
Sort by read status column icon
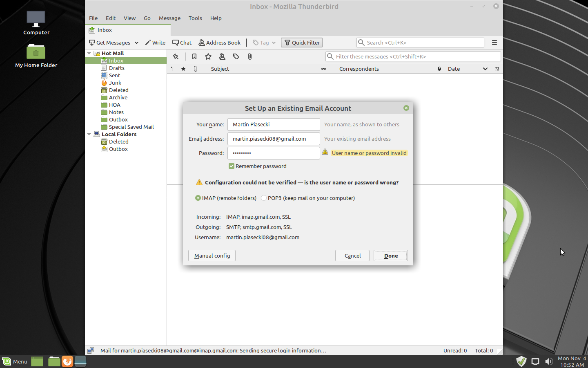323,69
